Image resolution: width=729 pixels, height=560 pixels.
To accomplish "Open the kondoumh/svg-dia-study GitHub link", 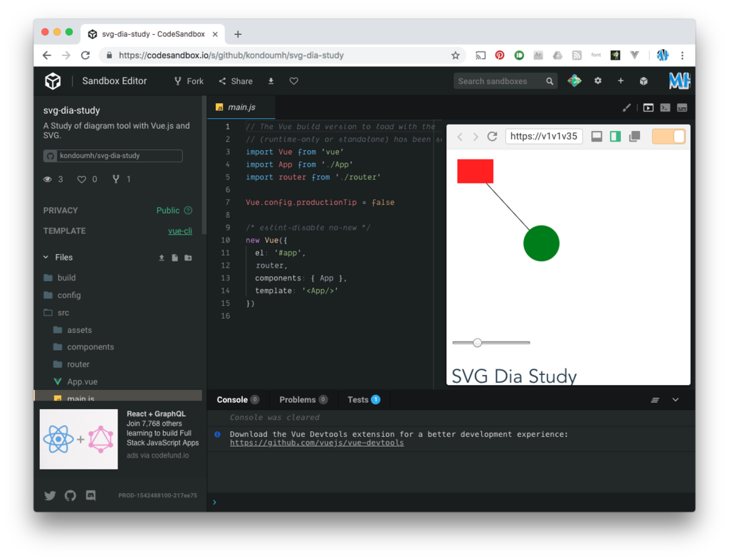I will click(x=113, y=156).
